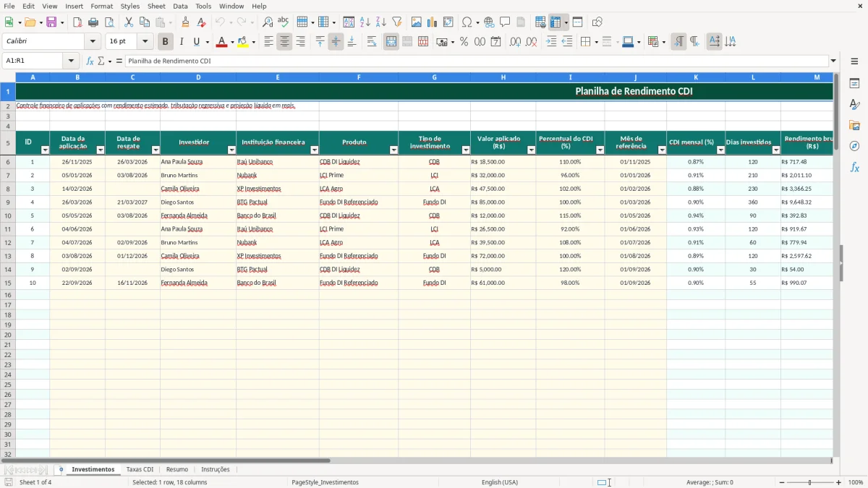Click the Export as PDF icon

[77, 22]
